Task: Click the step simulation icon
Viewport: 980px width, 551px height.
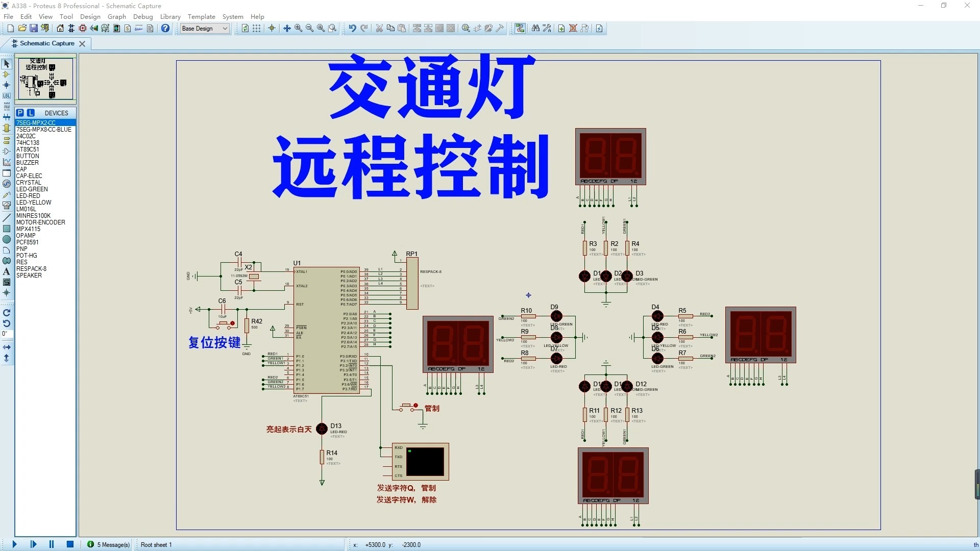Action: click(34, 545)
